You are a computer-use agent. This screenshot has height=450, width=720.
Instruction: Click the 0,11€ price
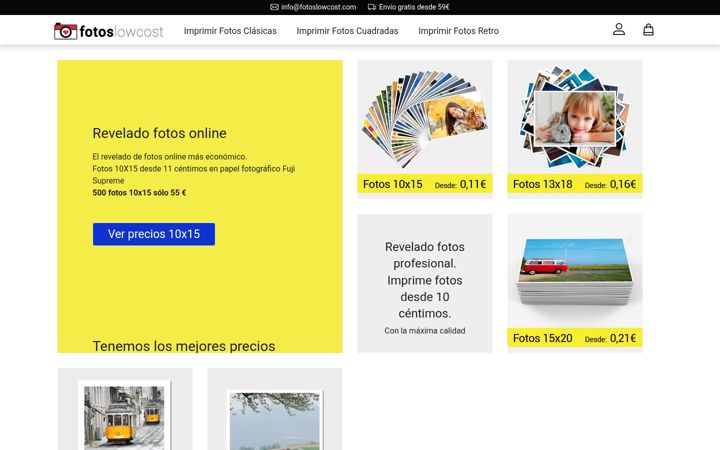click(473, 184)
